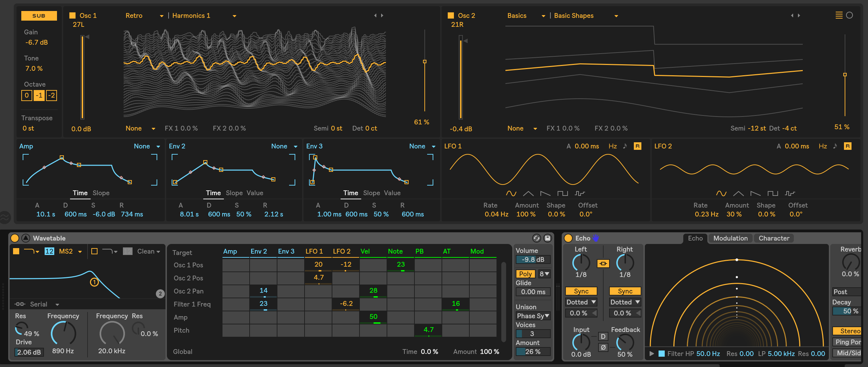The image size is (868, 367).
Task: Turn off the Wavetable device activator
Action: tap(15, 238)
